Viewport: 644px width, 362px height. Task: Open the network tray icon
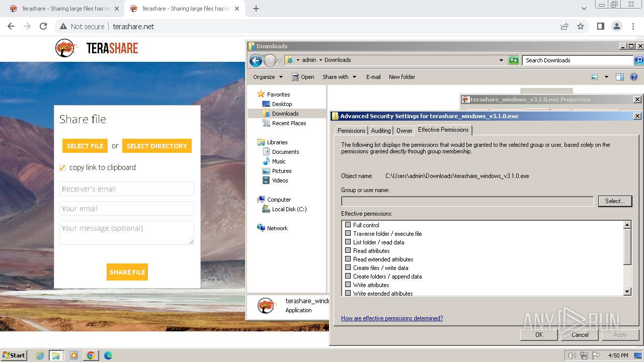(584, 355)
